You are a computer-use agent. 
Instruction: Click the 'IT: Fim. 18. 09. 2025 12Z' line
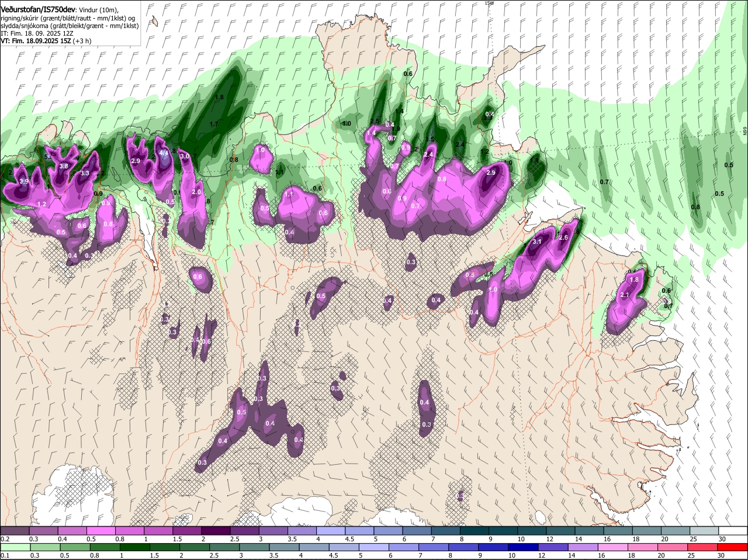[37, 34]
